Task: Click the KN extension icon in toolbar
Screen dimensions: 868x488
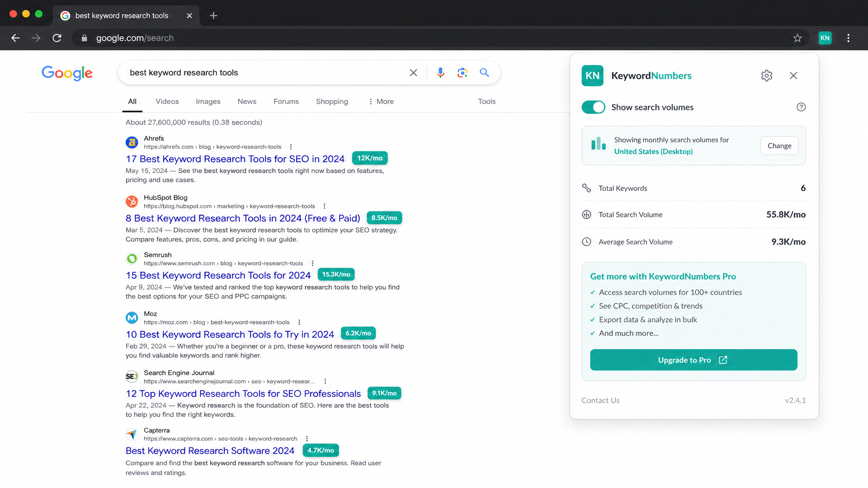Action: [x=825, y=38]
